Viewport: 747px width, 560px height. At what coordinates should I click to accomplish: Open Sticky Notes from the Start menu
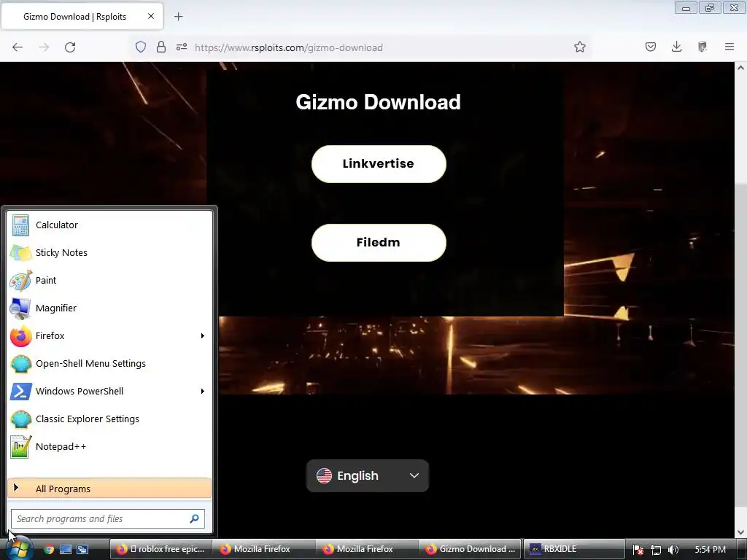109,252
